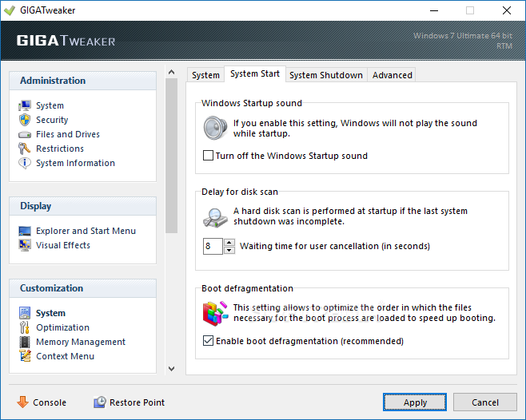
Task: Click the Console orange arrow icon
Action: (23, 402)
